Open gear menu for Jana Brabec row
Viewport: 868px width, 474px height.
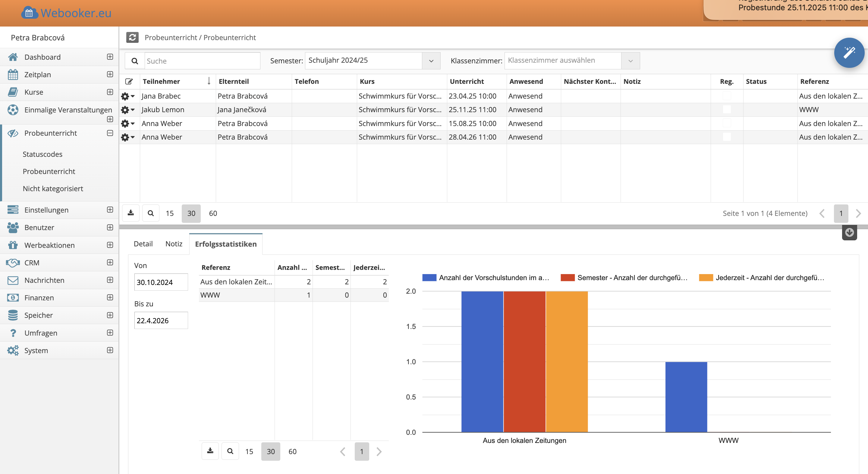[x=127, y=96]
